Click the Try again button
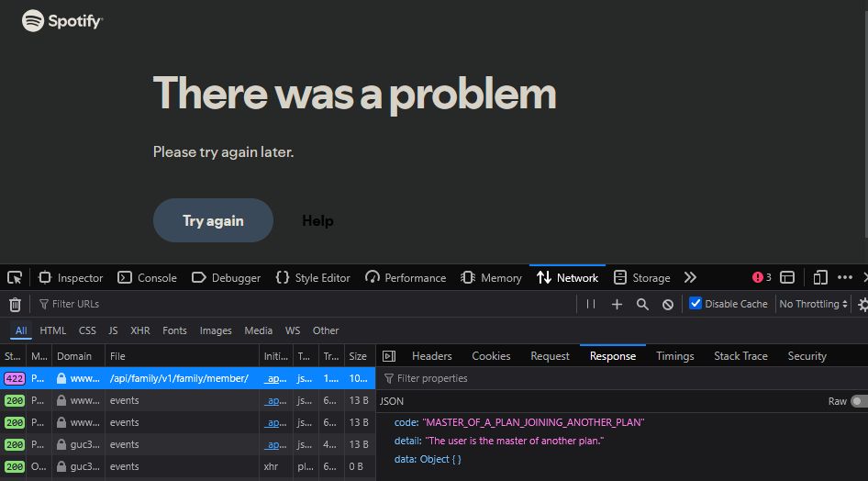The image size is (868, 481). pyautogui.click(x=213, y=220)
